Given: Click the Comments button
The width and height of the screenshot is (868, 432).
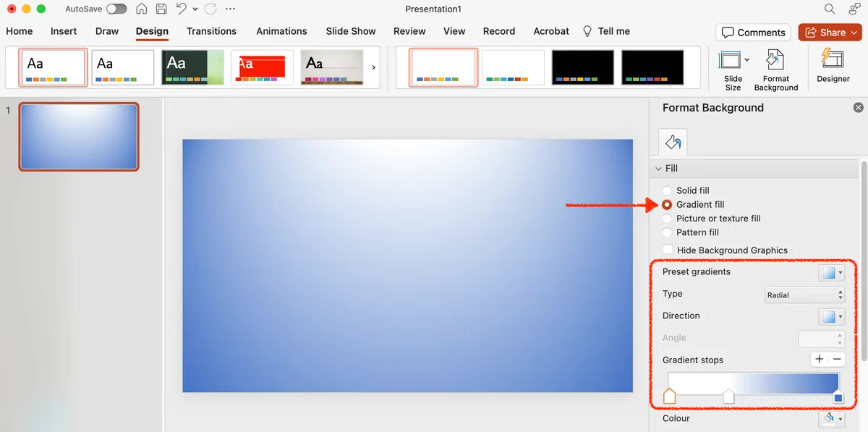Looking at the screenshot, I should pyautogui.click(x=754, y=33).
